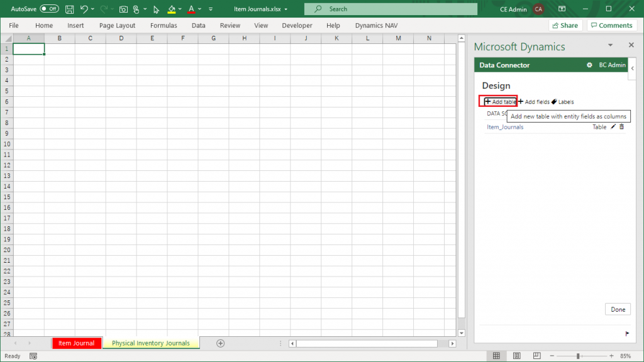Open the fill color dropdown arrow
644x362 pixels.
180,9
